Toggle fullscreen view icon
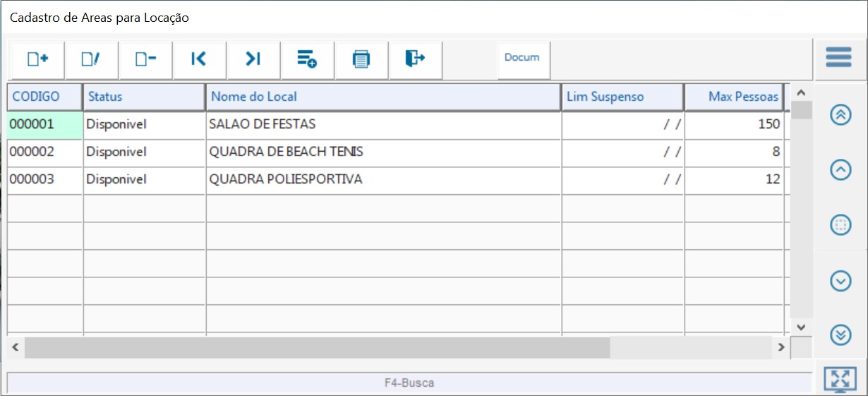 [840, 379]
